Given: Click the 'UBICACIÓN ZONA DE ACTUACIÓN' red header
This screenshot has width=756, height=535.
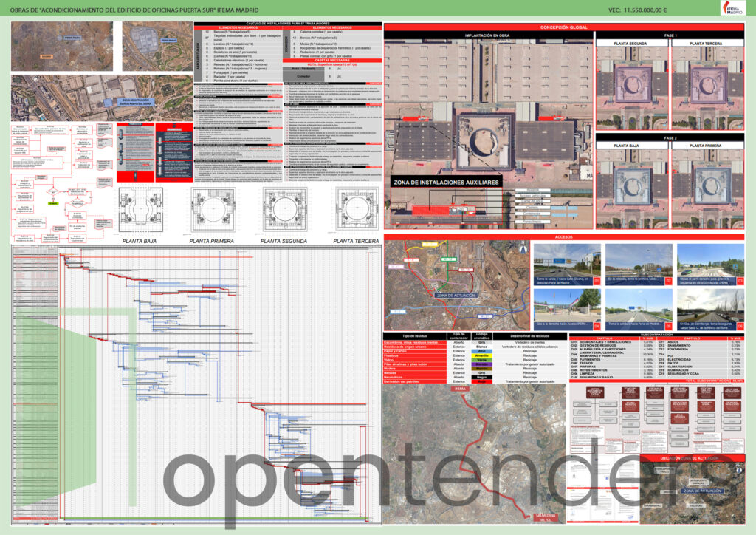Looking at the screenshot, I should click(692, 458).
